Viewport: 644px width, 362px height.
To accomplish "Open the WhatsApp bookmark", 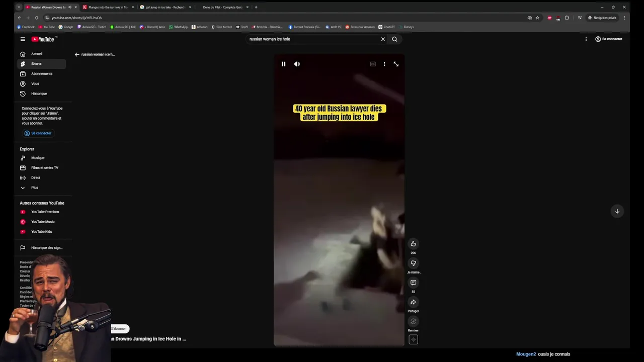I will tap(178, 27).
